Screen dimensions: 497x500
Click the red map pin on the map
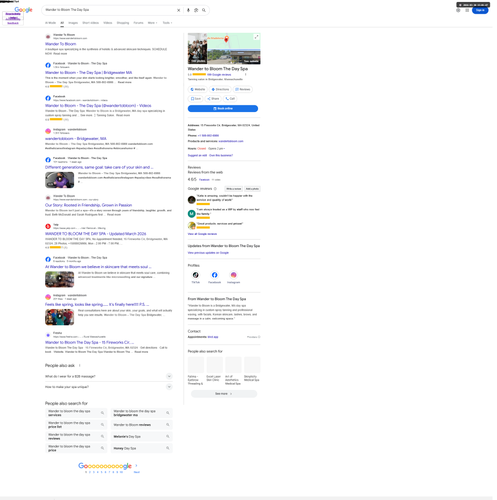point(226,39)
